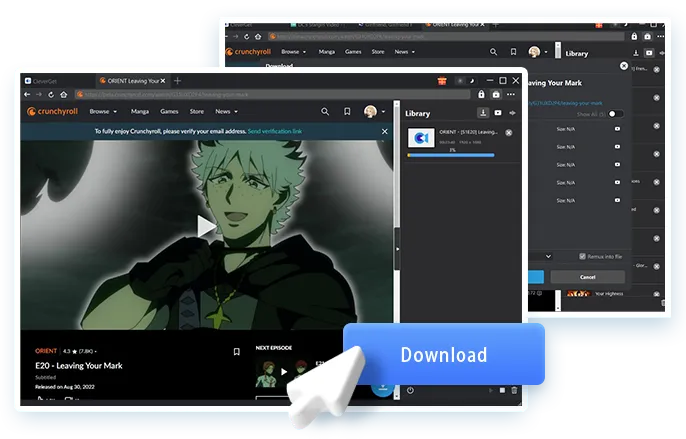Play the next episode thumbnail
Viewport: 686px width, 439px height.
point(284,372)
